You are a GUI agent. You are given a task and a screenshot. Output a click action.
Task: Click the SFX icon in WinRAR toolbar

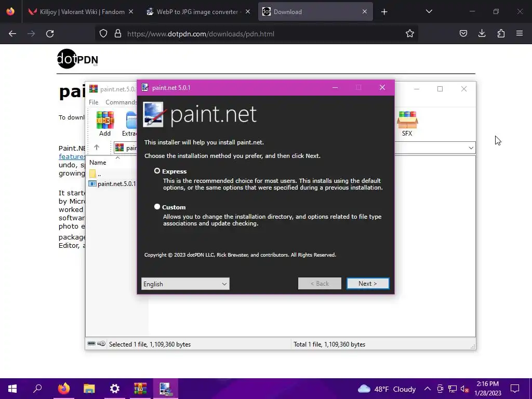click(x=407, y=124)
